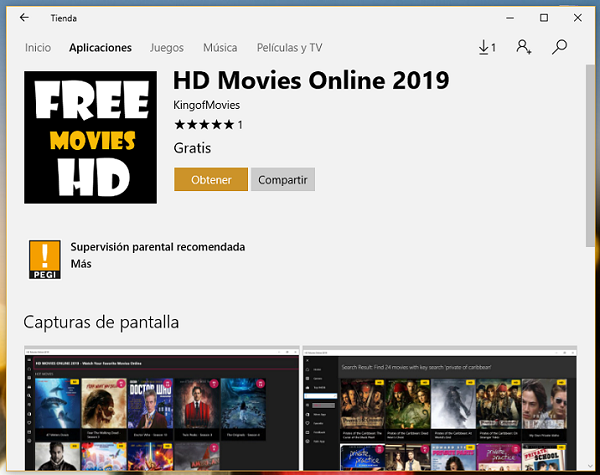The width and height of the screenshot is (600, 475).
Task: Click the Capturas de pantalla heading
Action: click(101, 322)
